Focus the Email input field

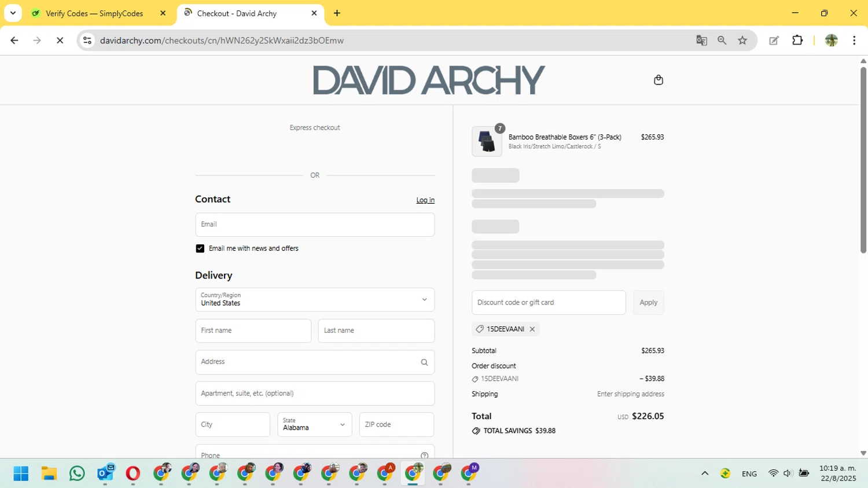315,225
